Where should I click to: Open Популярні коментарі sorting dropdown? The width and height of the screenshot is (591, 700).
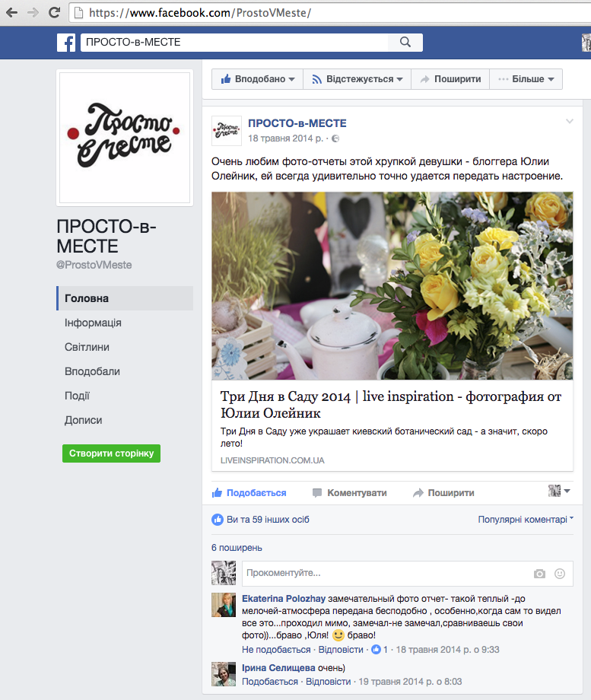point(526,519)
